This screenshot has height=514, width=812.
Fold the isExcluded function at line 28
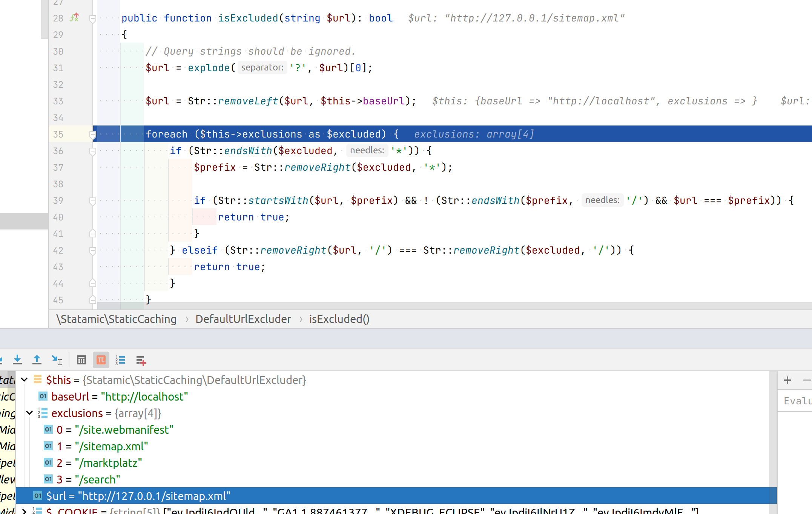pyautogui.click(x=93, y=18)
